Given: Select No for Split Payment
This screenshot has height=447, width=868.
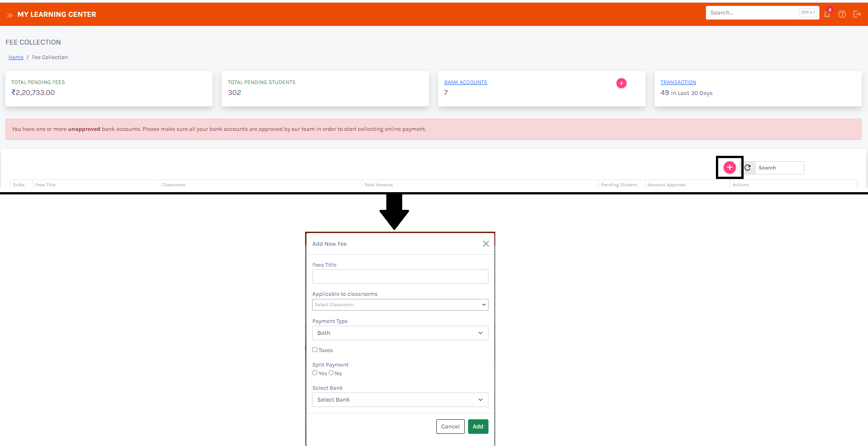Looking at the screenshot, I should tap(331, 373).
